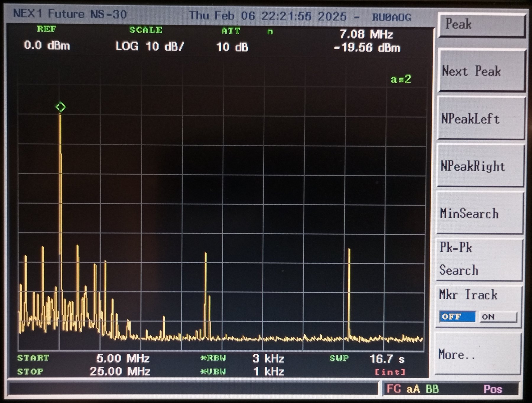Click the green diamond marker on the peak

pyautogui.click(x=61, y=107)
